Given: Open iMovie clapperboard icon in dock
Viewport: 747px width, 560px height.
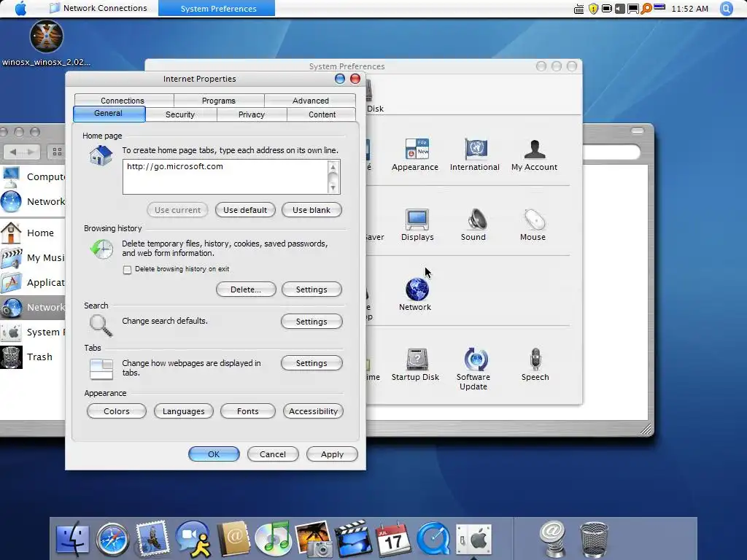Looking at the screenshot, I should click(x=354, y=539).
